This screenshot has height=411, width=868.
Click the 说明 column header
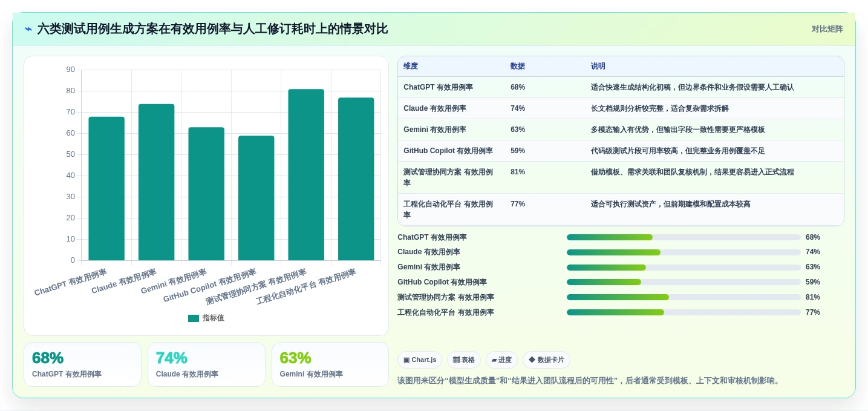pyautogui.click(x=598, y=66)
